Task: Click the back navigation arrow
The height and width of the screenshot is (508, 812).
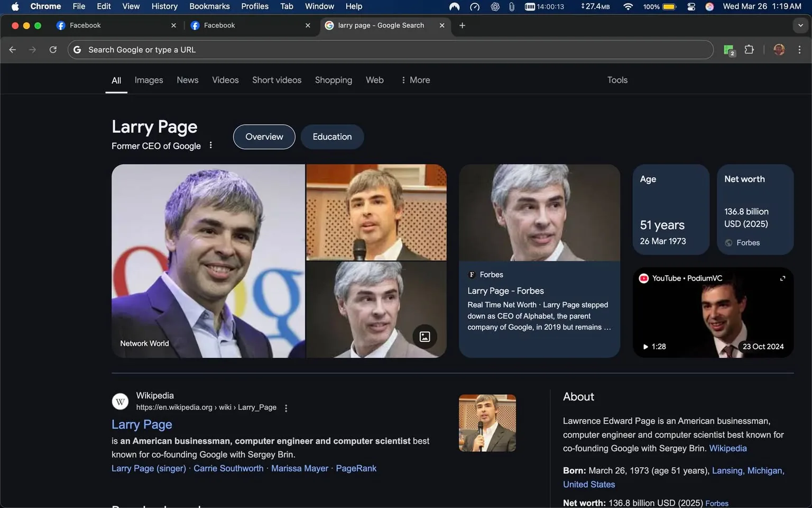Action: tap(12, 49)
